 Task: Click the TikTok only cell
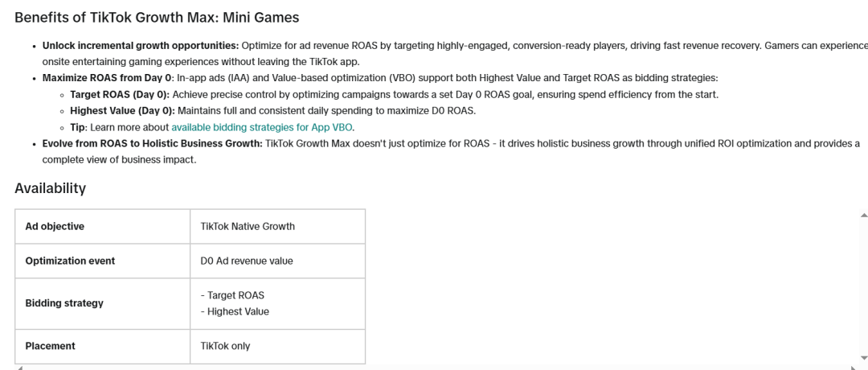click(x=277, y=346)
